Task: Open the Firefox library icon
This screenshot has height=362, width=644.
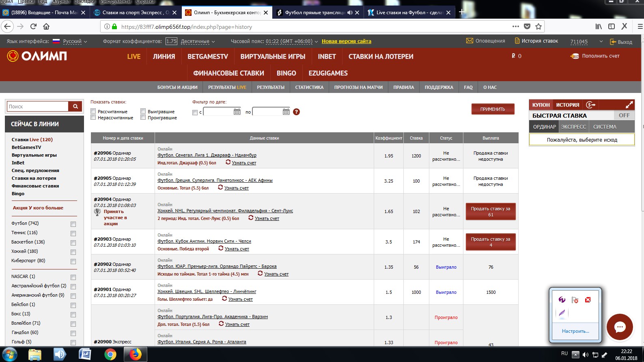Action: click(x=599, y=26)
